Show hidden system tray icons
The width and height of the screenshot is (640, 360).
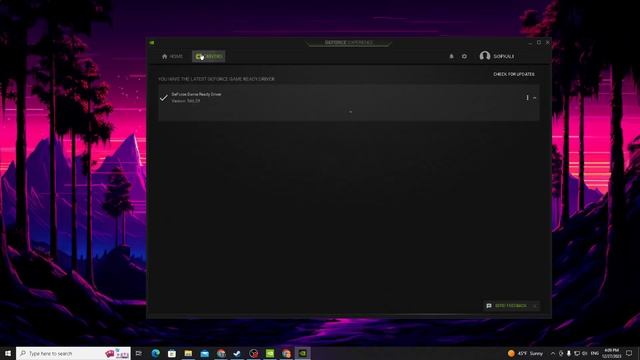tap(553, 353)
